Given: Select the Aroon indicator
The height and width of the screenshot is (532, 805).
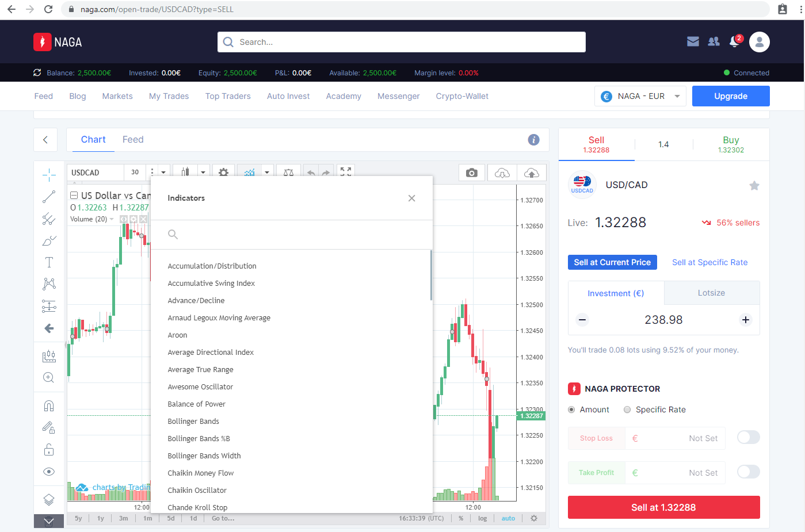Looking at the screenshot, I should 177,335.
